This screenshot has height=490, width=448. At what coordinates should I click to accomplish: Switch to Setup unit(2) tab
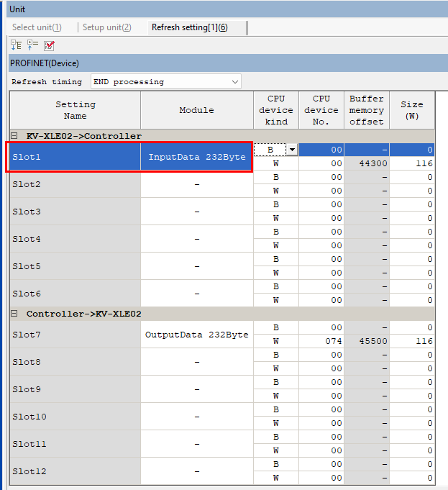tap(107, 27)
